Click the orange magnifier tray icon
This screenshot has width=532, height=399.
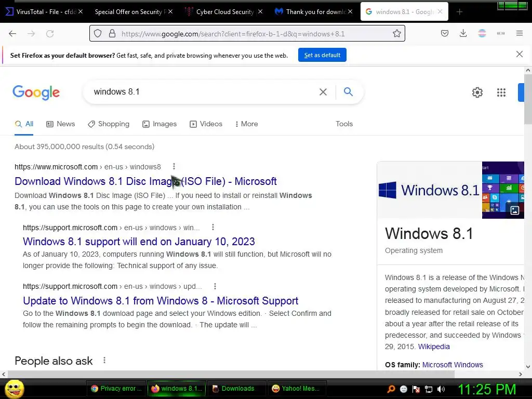coord(391,389)
